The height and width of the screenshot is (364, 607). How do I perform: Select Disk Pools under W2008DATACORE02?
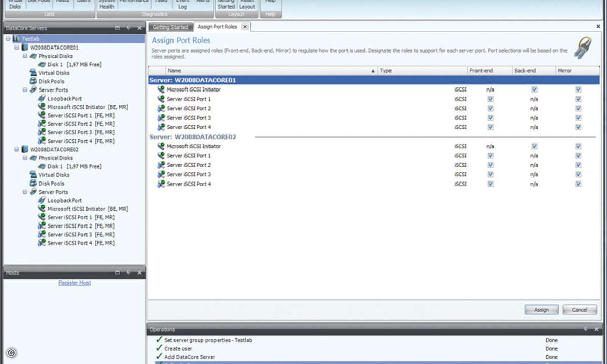pyautogui.click(x=52, y=184)
